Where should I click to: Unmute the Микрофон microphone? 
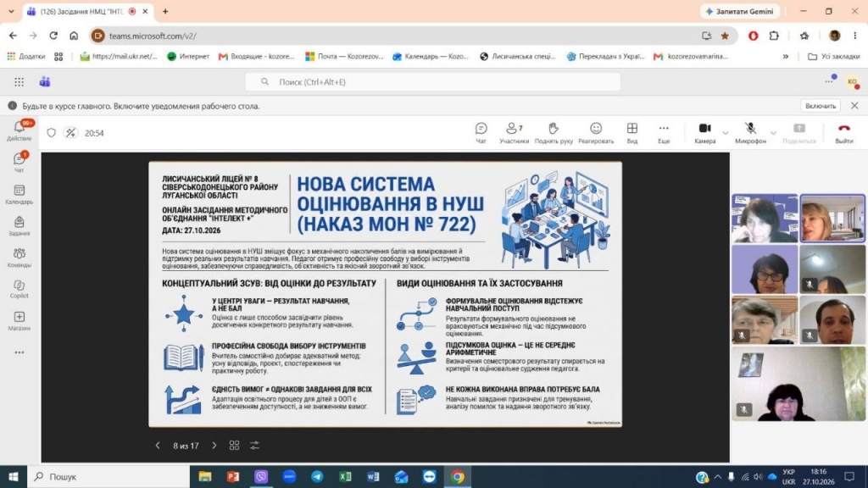[750, 133]
